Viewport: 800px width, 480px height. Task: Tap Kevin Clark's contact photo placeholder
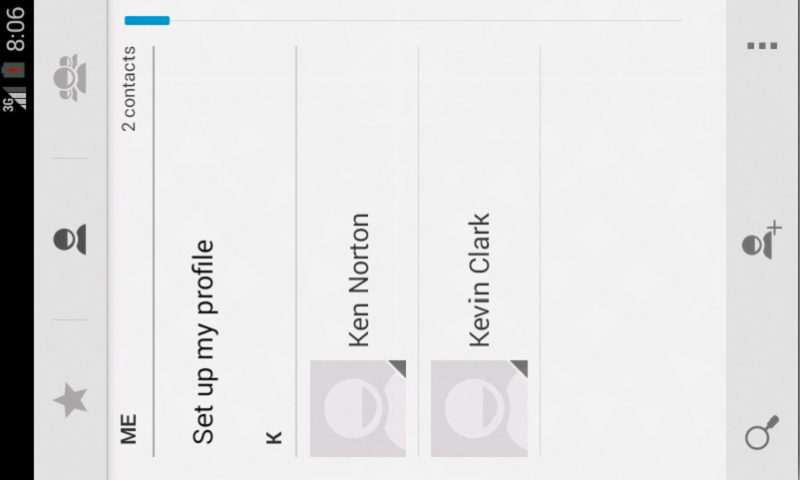pos(478,408)
